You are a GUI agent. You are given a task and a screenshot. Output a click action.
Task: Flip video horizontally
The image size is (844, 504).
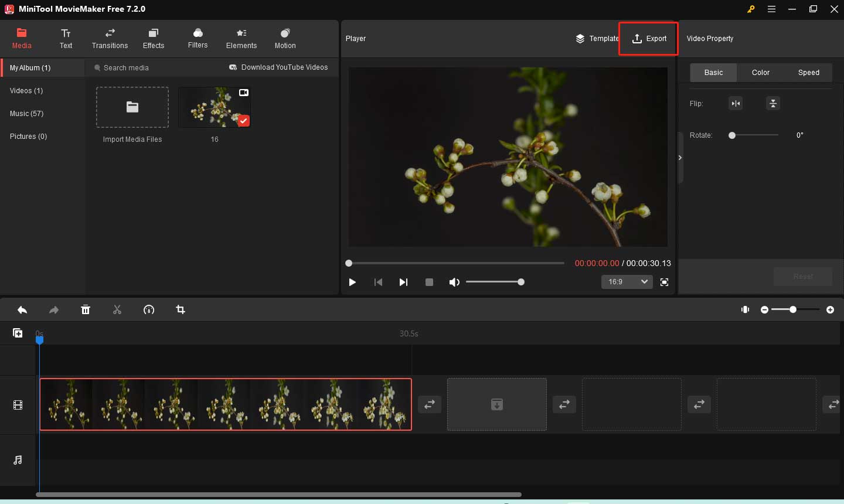point(736,104)
